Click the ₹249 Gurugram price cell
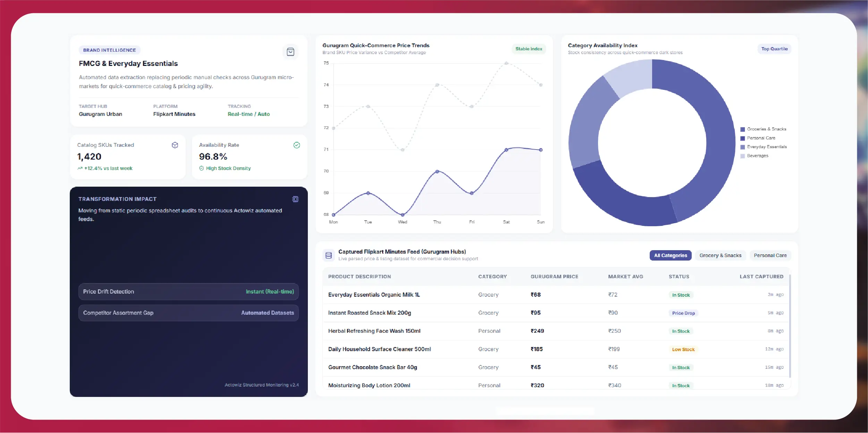 tap(537, 331)
